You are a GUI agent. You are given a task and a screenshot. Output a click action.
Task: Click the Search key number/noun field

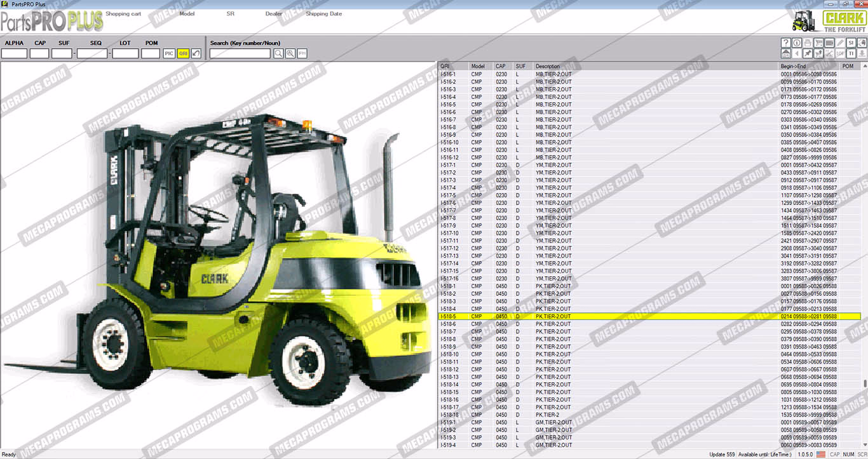point(240,53)
